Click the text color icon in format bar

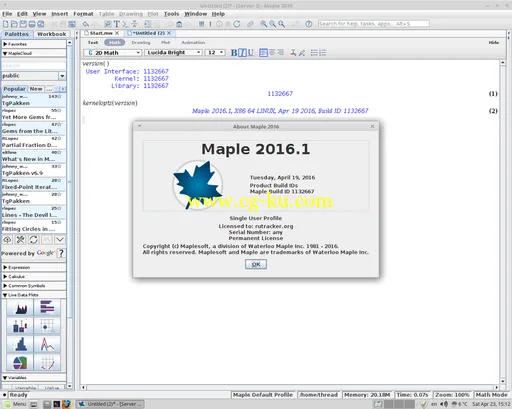[293, 53]
